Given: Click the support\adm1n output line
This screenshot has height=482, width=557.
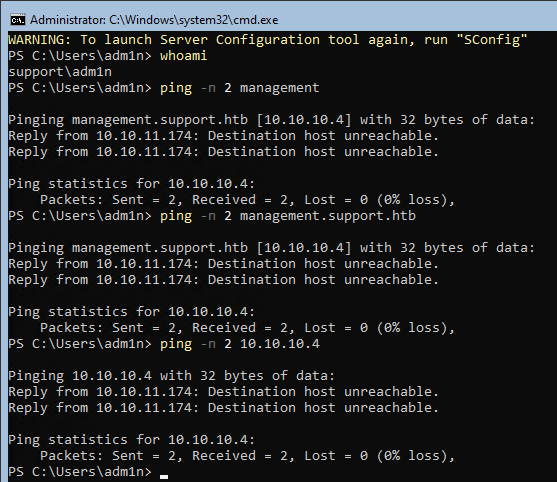Looking at the screenshot, I should click(x=60, y=72).
